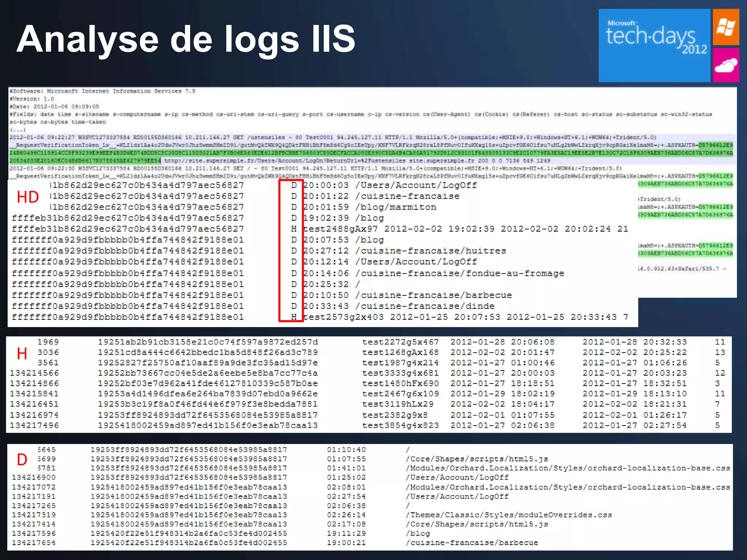
Task: Click '/cuisine-francaise/barbecue' in the D table
Action: (472, 542)
